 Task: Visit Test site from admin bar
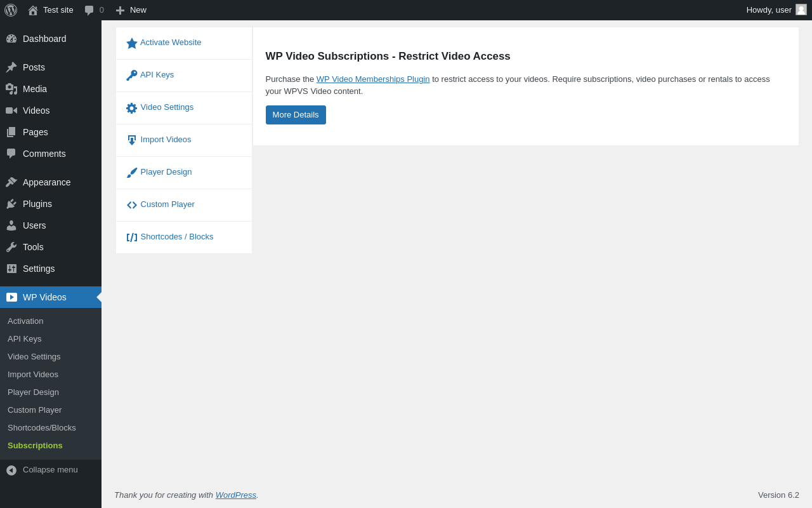(51, 10)
